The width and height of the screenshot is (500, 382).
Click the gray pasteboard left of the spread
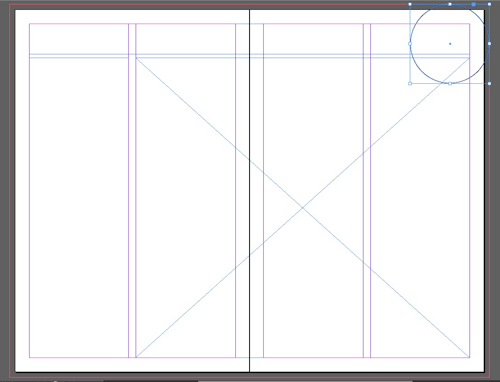click(x=4, y=191)
